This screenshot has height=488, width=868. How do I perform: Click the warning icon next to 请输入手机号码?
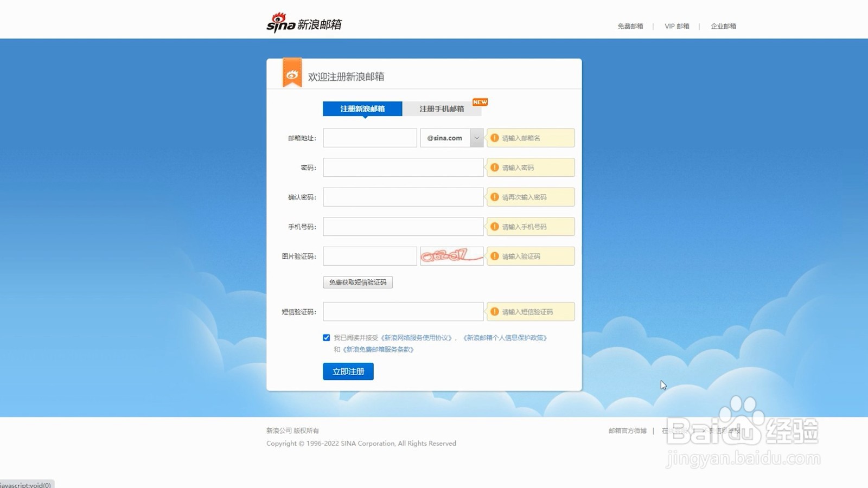(494, 226)
